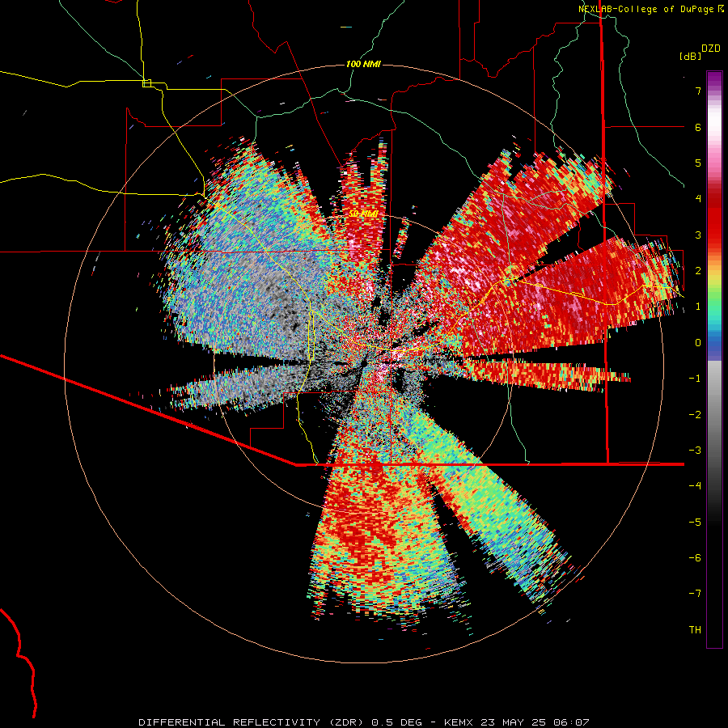This screenshot has height=728, width=728.
Task: Click the -3 value on color scale
Action: 695,451
